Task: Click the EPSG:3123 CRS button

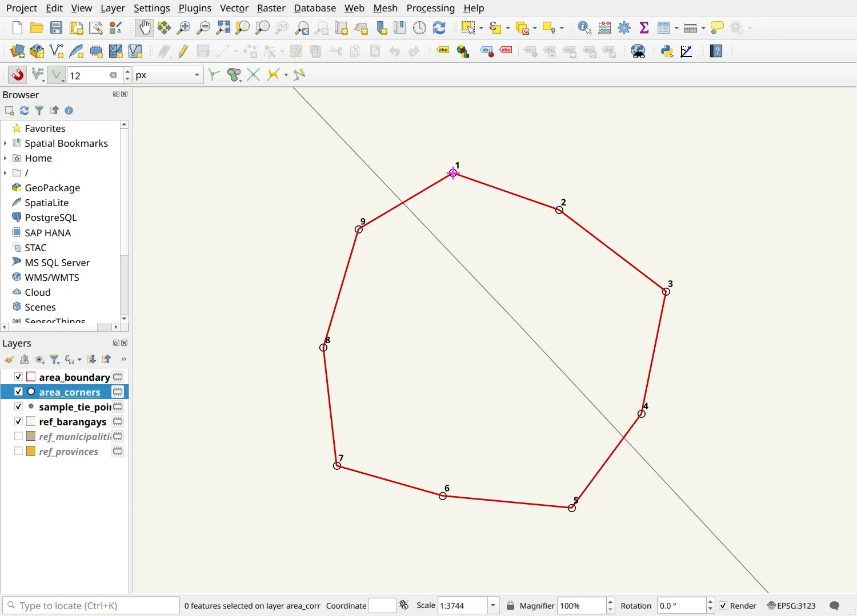Action: [x=791, y=606]
